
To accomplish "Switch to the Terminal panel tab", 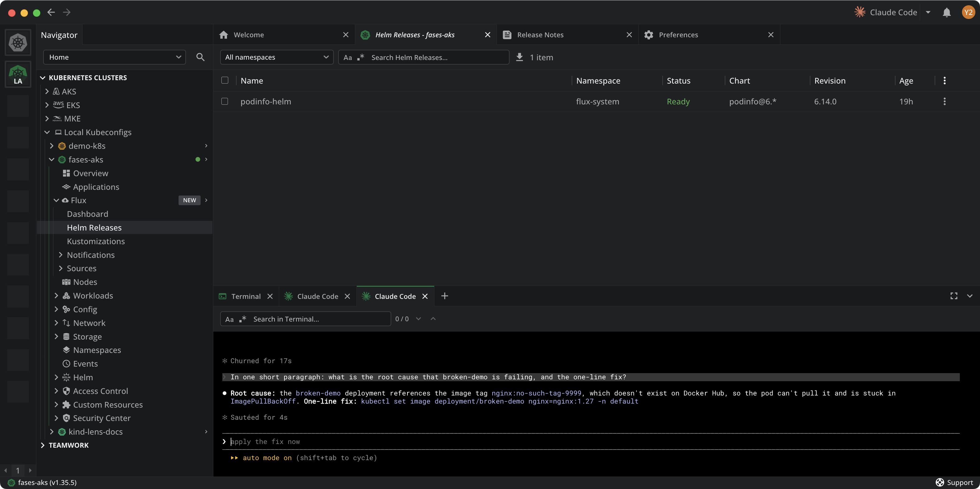I will point(246,296).
